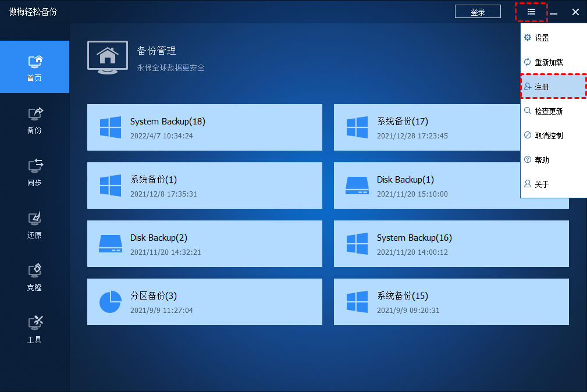
Task: Click timestamp 2021/9/9 09:20:31
Action: click(x=408, y=311)
